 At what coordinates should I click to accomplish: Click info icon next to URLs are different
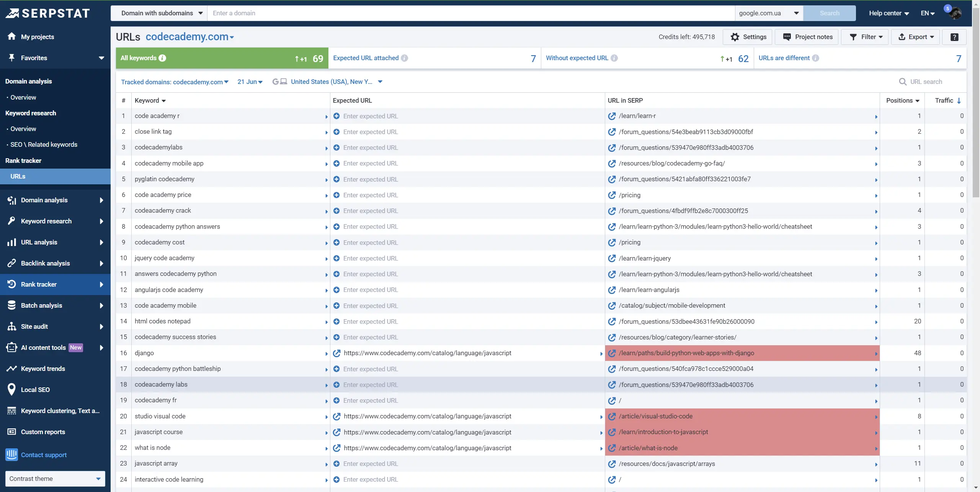click(816, 58)
